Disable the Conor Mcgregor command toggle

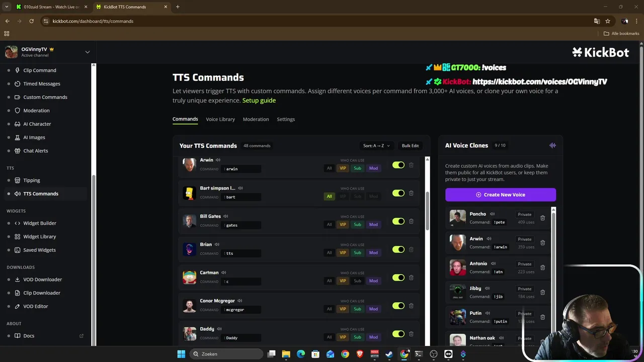[x=398, y=306]
